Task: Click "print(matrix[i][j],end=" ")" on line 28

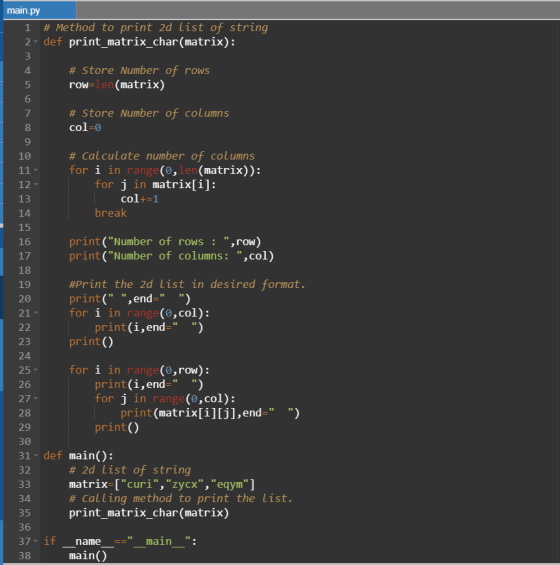Action: click(x=210, y=413)
